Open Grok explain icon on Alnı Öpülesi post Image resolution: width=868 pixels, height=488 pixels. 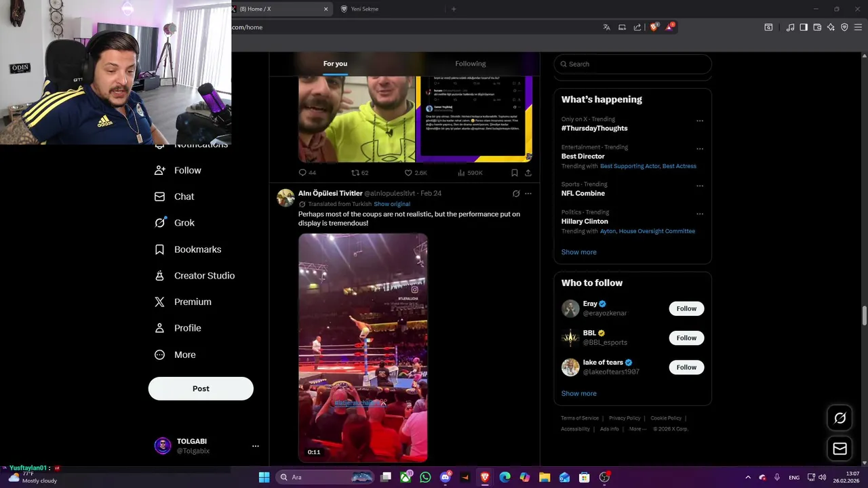click(516, 194)
